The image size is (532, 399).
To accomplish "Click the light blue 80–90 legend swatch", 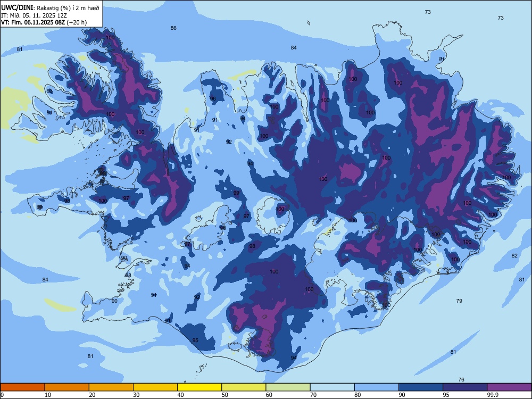I will point(377,387).
